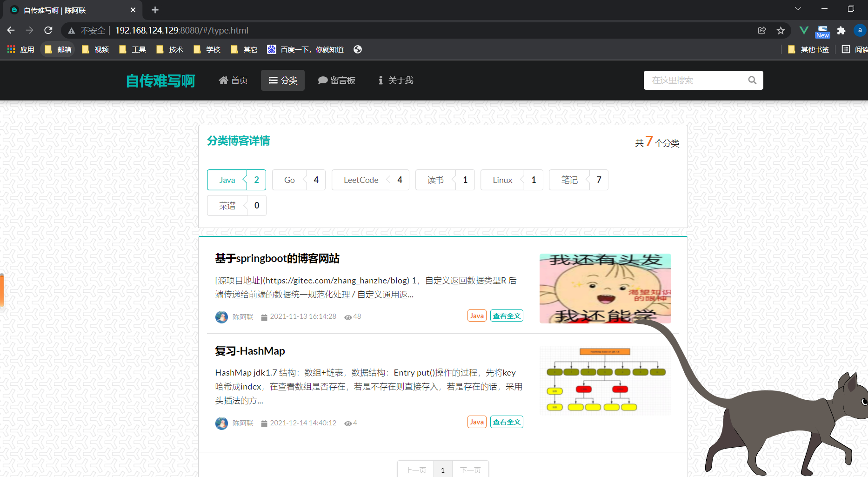The height and width of the screenshot is (477, 868).
Task: Click the 在这里搜索 search input field
Action: (x=688, y=80)
